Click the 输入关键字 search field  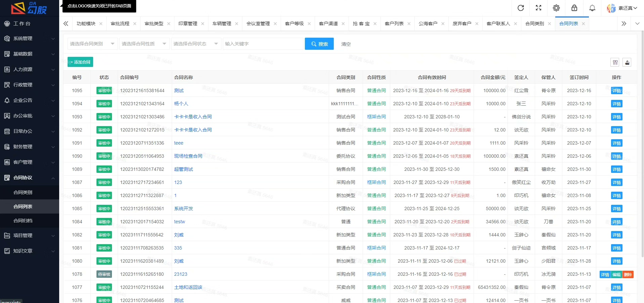pos(263,44)
